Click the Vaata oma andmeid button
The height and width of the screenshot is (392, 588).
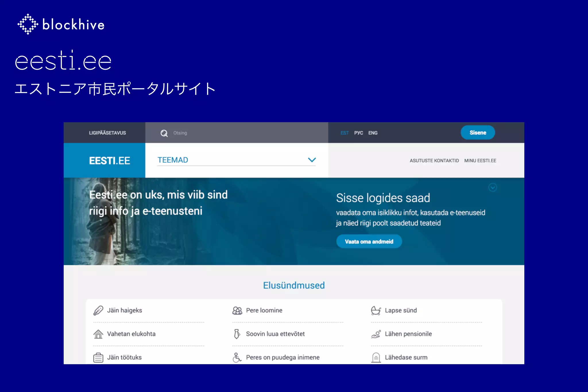[369, 242]
